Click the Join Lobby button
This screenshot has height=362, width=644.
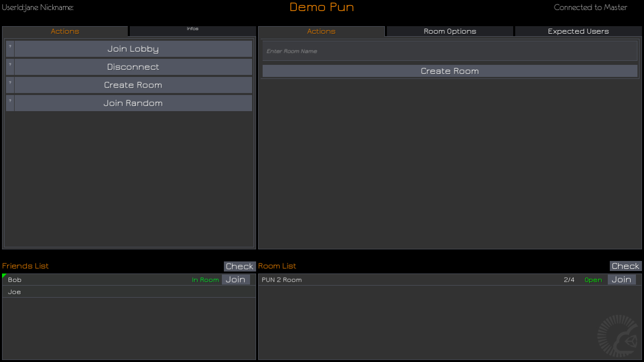coord(133,49)
